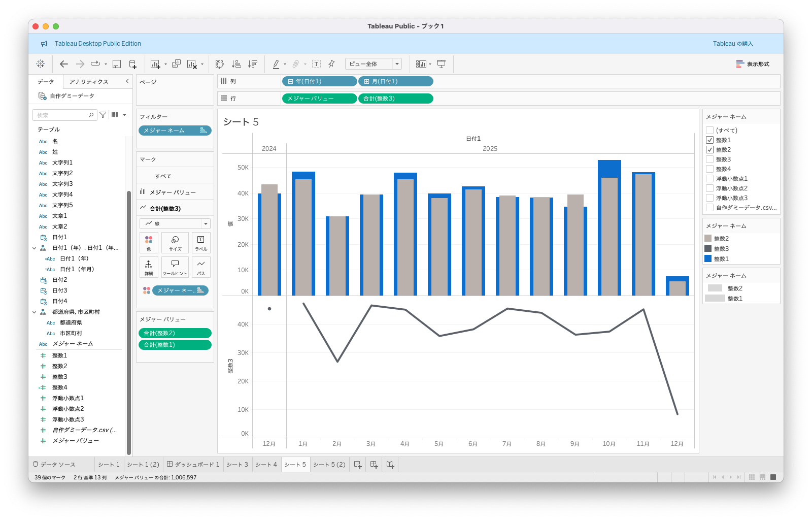Viewport: 812px width, 520px height.
Task: Click the save workbook icon
Action: coord(117,64)
